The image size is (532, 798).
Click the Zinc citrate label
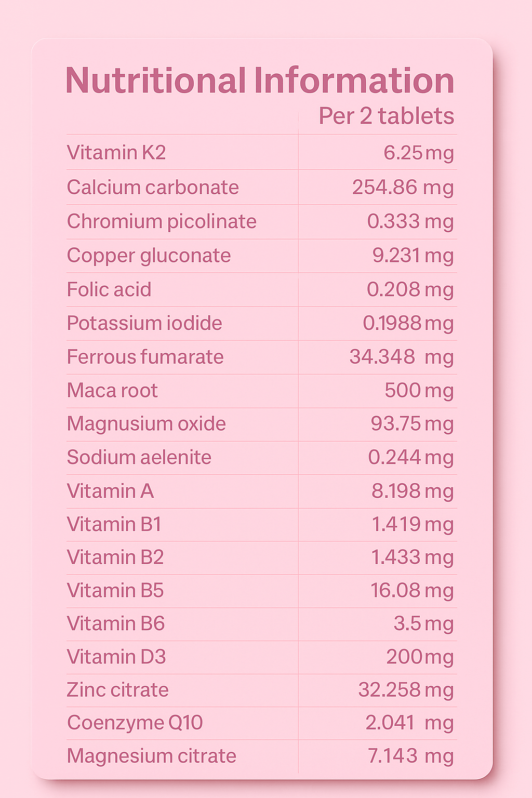pyautogui.click(x=118, y=690)
